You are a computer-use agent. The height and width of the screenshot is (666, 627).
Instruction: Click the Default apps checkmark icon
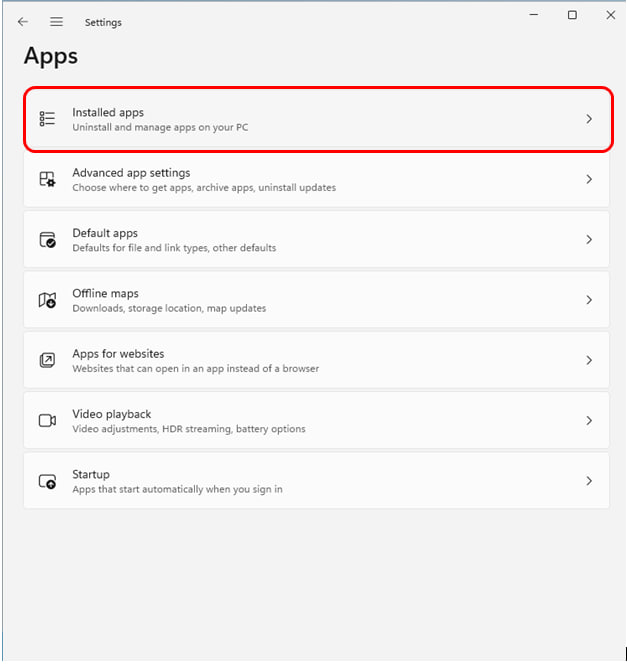click(x=47, y=240)
